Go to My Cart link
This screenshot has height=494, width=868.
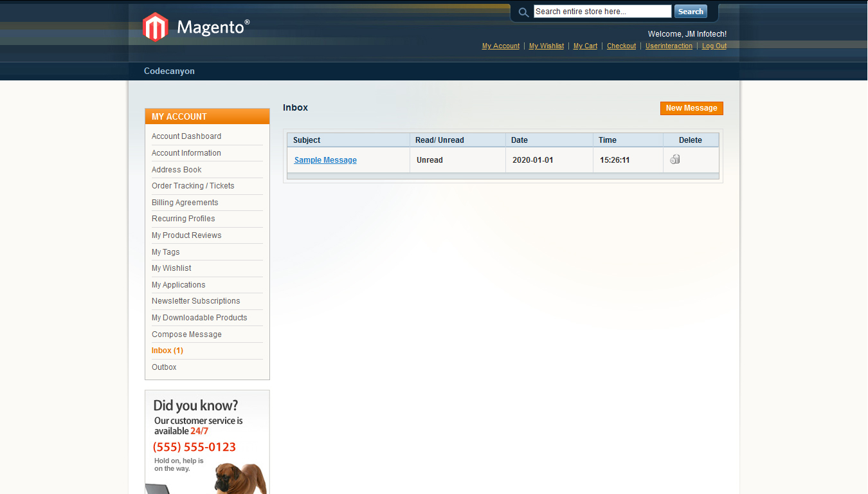tap(585, 46)
